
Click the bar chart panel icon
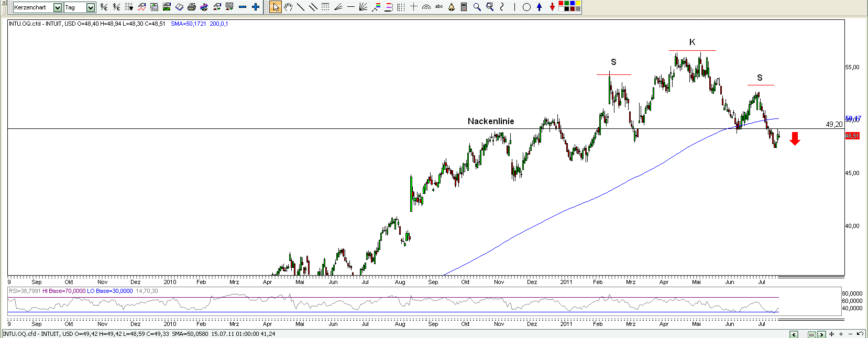pyautogui.click(x=154, y=7)
